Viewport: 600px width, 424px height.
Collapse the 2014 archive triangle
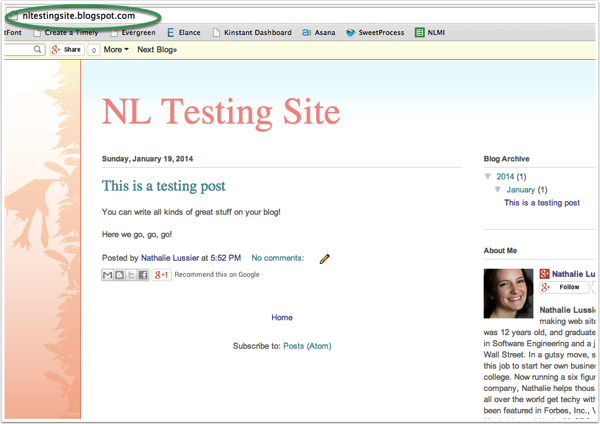point(488,176)
